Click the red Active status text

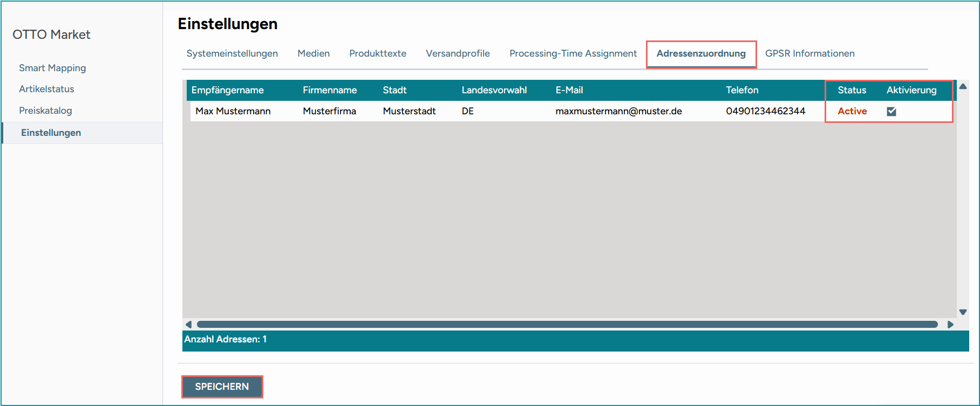(x=852, y=111)
